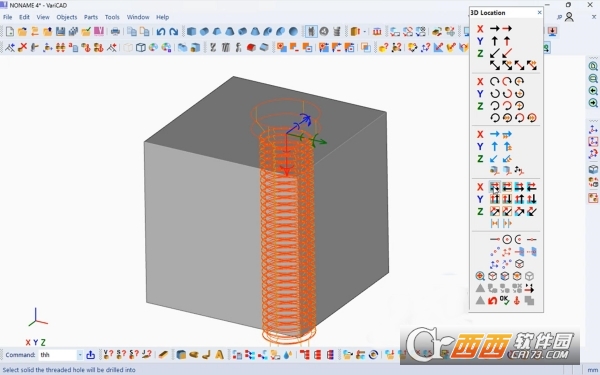The width and height of the screenshot is (600, 375).
Task: Close the 3D Location panel
Action: tap(540, 13)
